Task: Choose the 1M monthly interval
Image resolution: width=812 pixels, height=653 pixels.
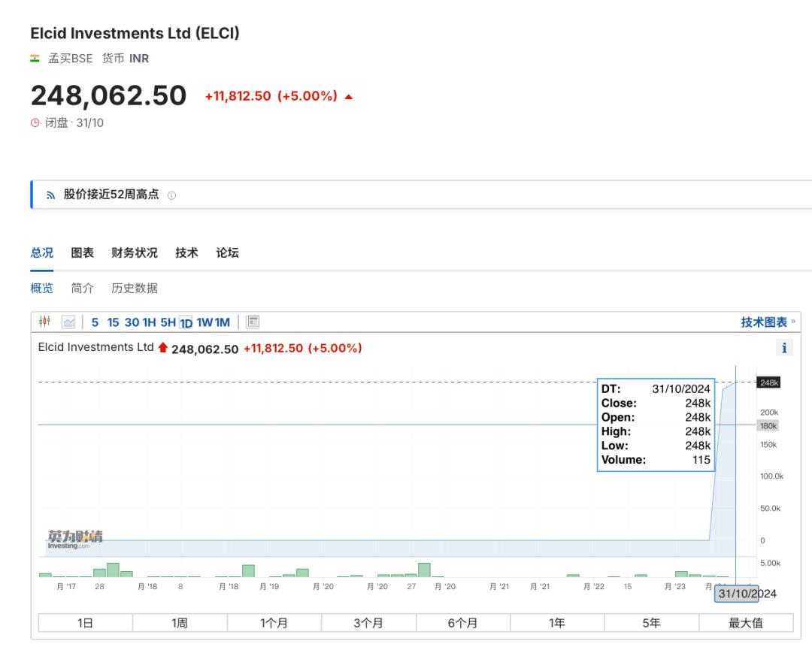Action: [223, 322]
